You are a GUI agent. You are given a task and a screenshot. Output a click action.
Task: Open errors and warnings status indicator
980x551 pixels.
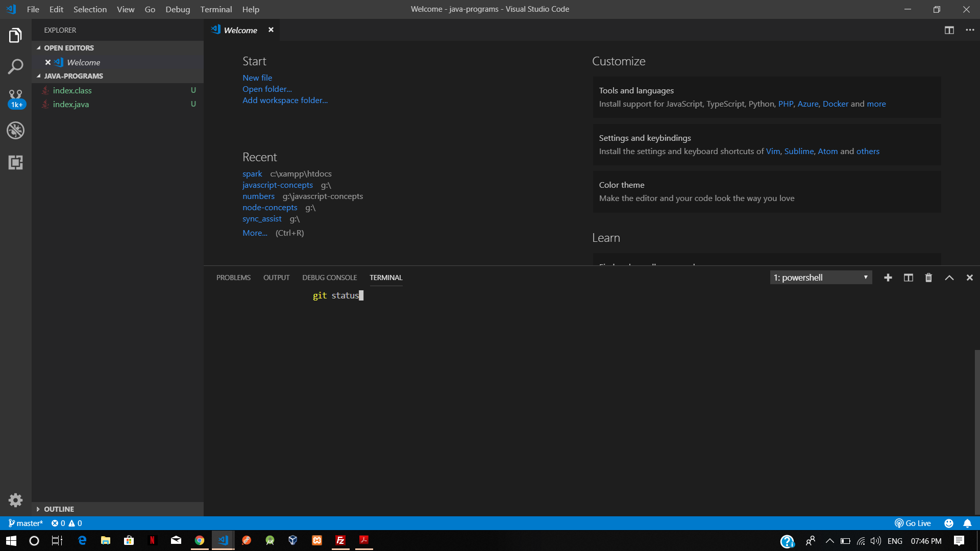point(66,523)
